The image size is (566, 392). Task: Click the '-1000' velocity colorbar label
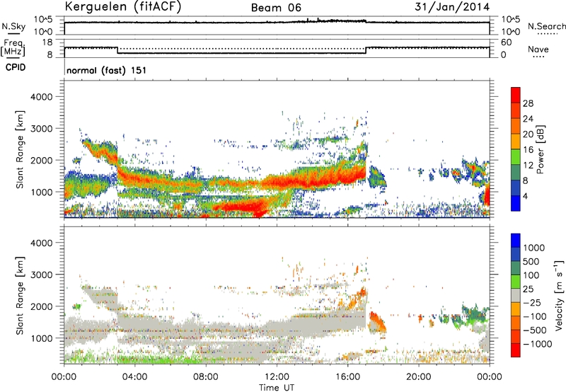point(538,344)
